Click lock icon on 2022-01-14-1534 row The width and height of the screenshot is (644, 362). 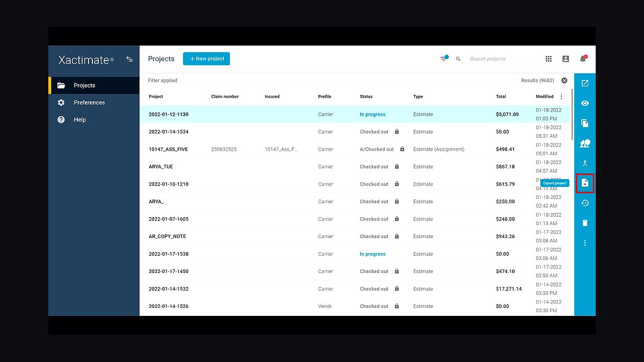(397, 131)
